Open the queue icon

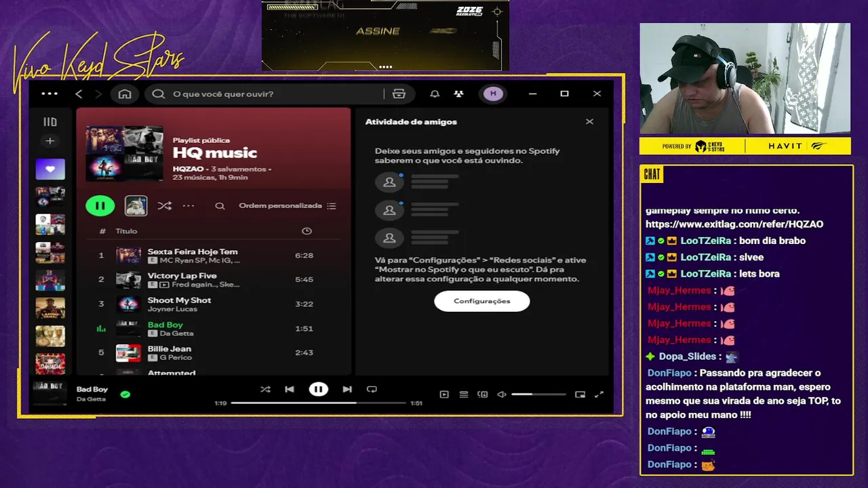coord(464,394)
